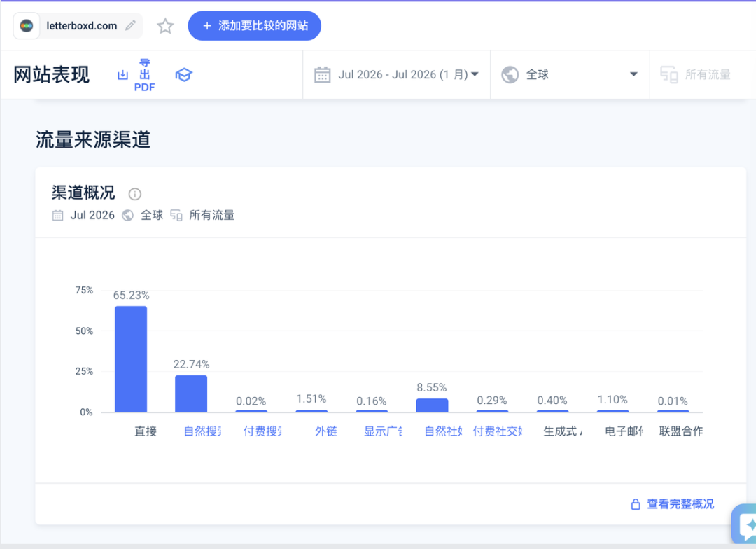Open the graduation-cap learning icon
This screenshot has width=756, height=549.
click(x=183, y=75)
